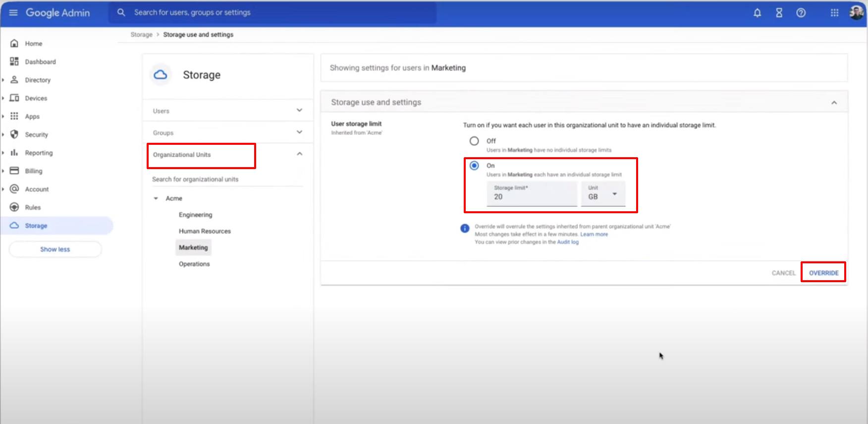Open the Unit GB dropdown

click(603, 194)
